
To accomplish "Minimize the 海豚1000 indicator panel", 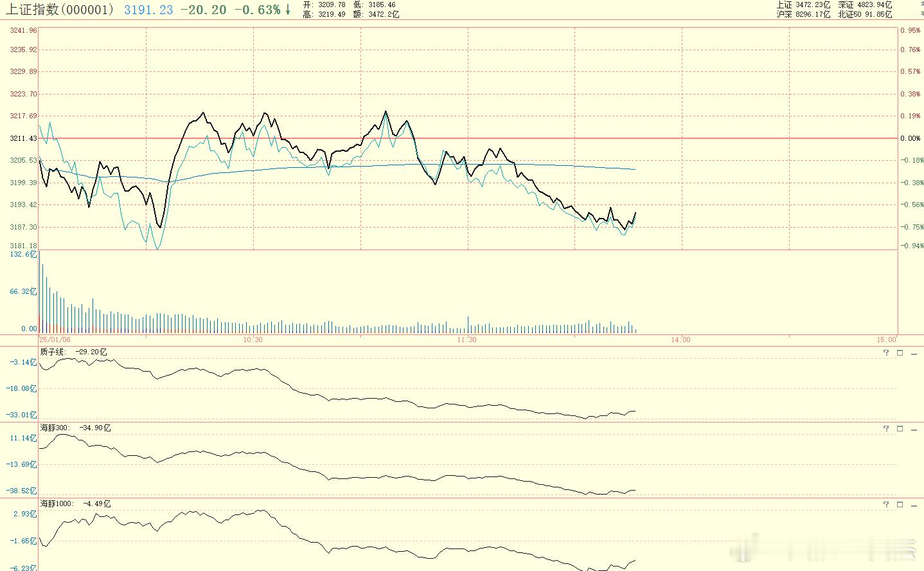I will (914, 505).
